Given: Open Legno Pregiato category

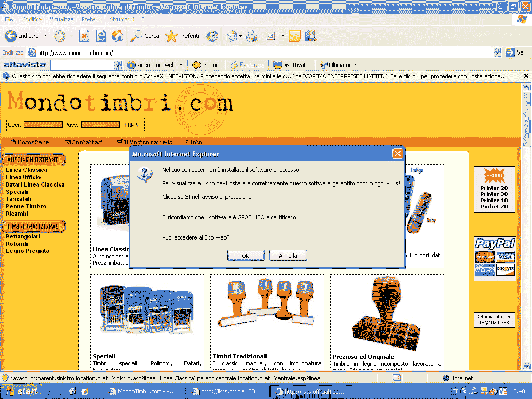Looking at the screenshot, I should (x=28, y=251).
